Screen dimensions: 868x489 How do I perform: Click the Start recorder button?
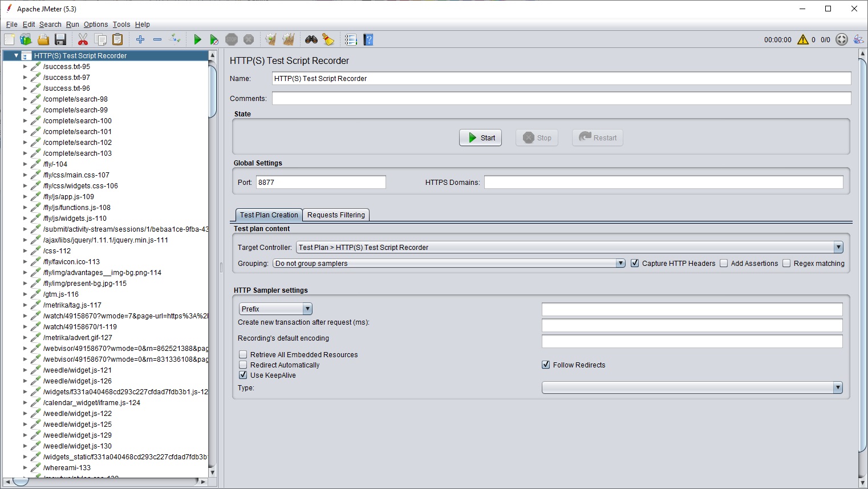point(481,138)
